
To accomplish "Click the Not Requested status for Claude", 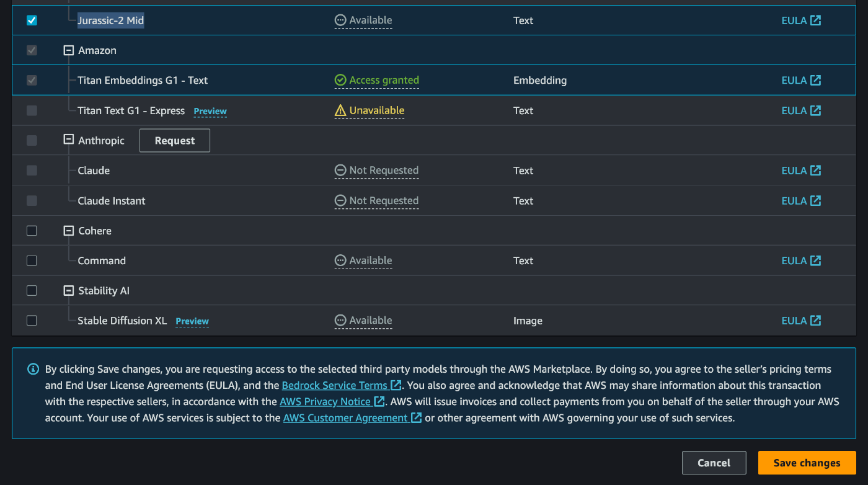I will pos(376,171).
